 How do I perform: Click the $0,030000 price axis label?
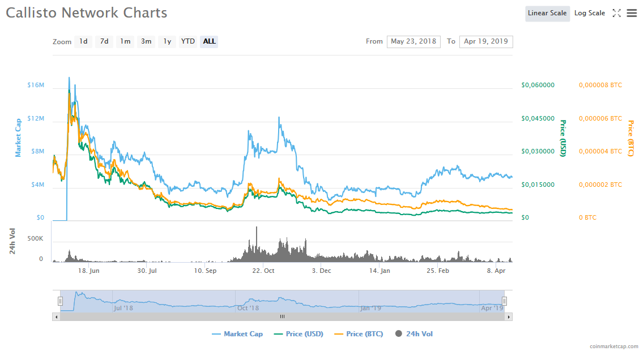point(538,152)
